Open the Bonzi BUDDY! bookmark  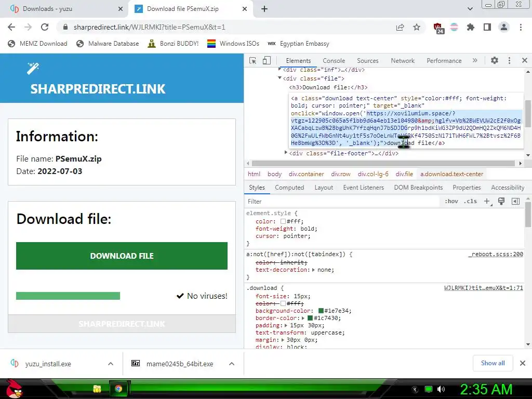coord(174,44)
